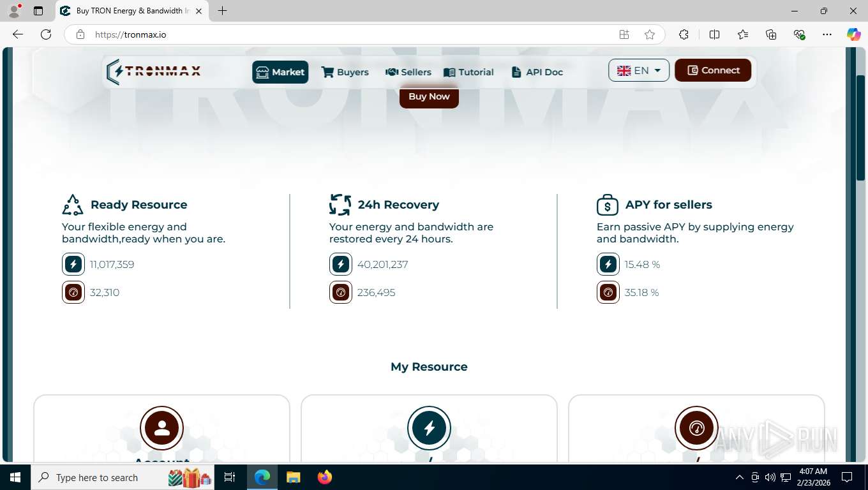
Task: Go to the Buyers page
Action: point(345,72)
